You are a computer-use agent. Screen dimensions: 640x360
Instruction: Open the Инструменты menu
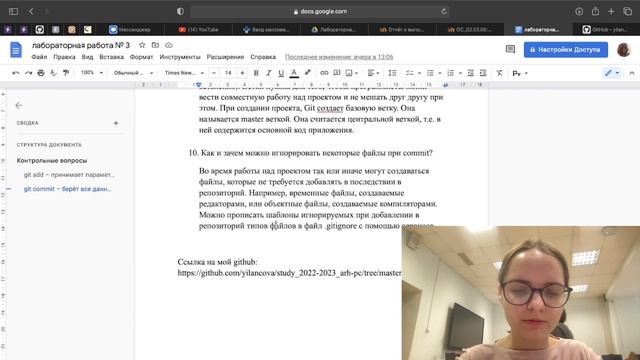point(180,57)
